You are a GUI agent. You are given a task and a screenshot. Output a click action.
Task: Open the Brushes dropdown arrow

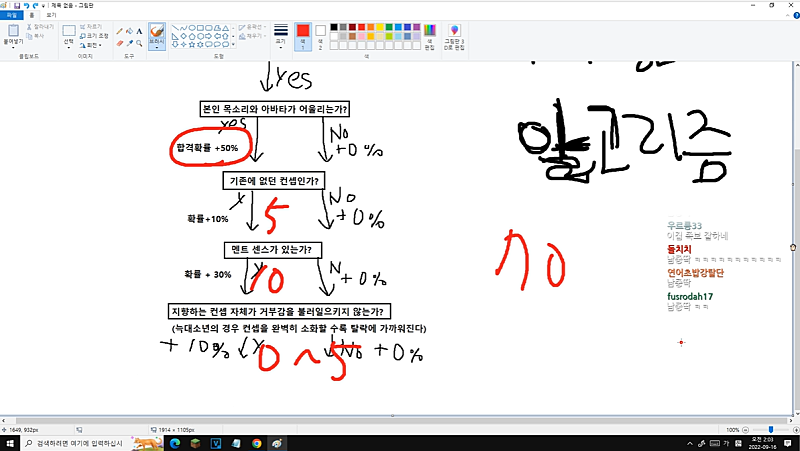(157, 47)
